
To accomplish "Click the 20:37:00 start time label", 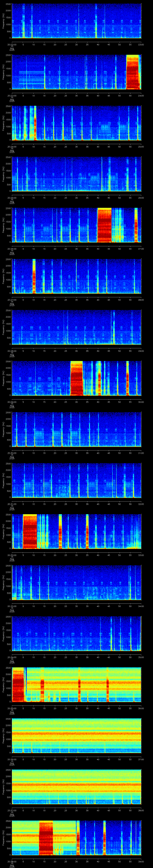I will coord(12,810).
